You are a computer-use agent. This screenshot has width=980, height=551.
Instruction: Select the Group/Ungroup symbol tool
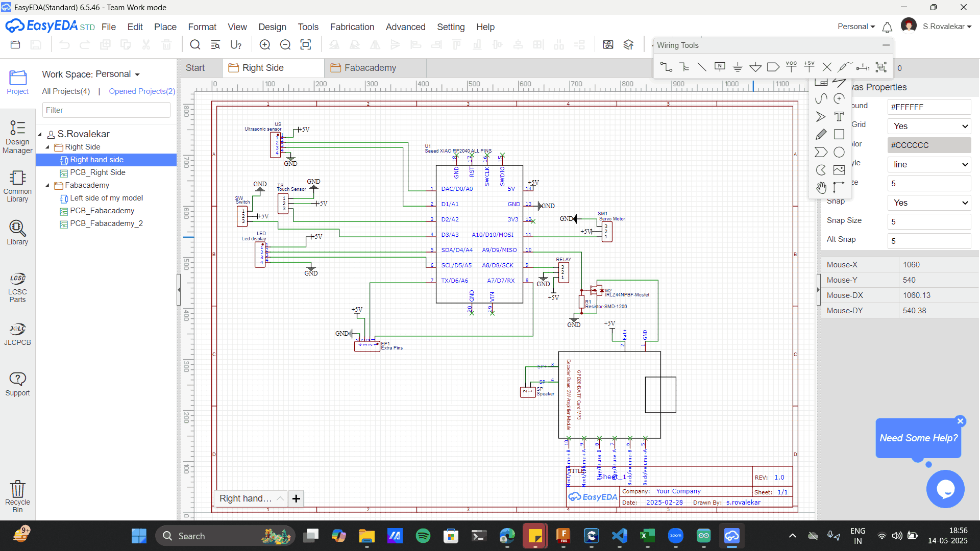click(x=881, y=67)
